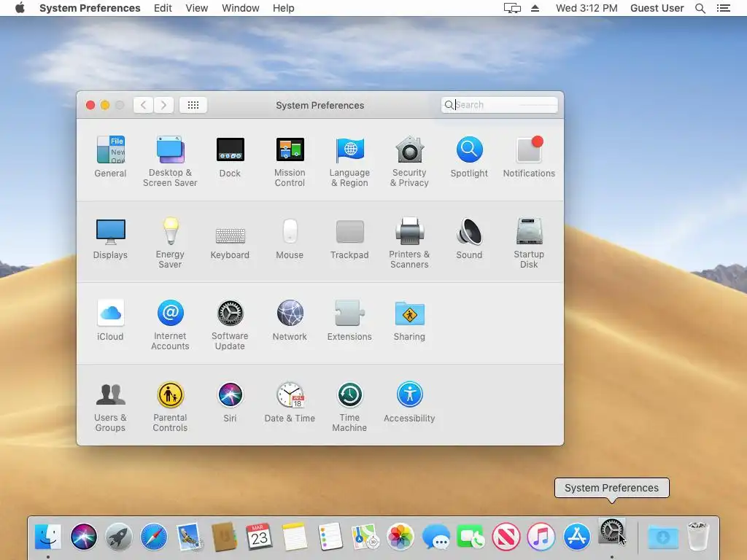Open the Window menu

241,8
